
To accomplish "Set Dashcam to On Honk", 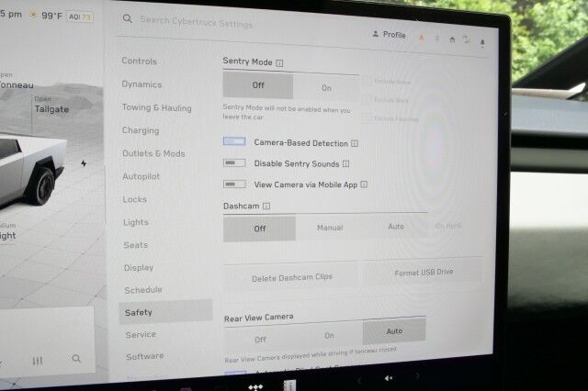I will (448, 226).
